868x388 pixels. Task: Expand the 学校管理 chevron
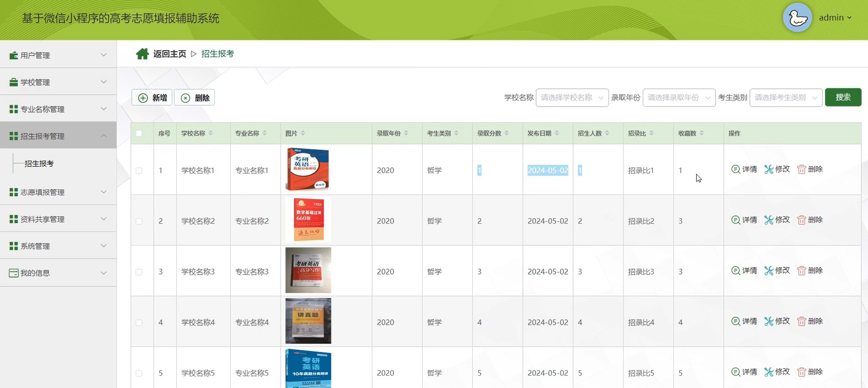click(103, 82)
